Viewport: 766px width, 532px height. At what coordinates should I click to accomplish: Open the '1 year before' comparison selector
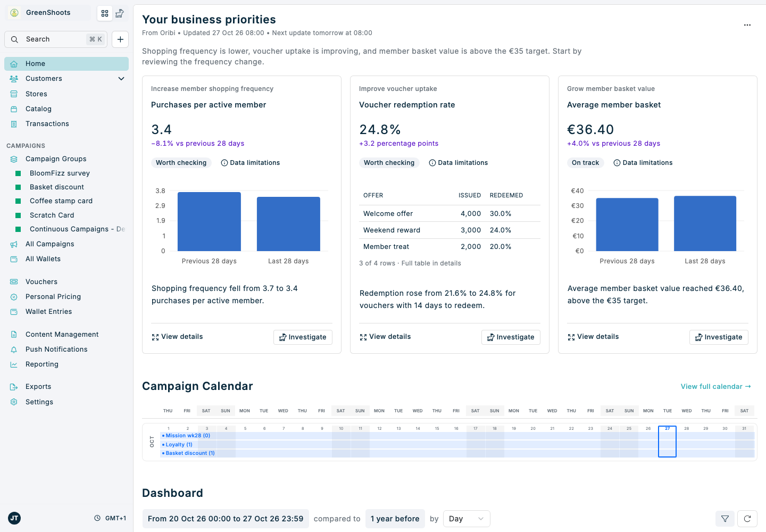pyautogui.click(x=395, y=519)
